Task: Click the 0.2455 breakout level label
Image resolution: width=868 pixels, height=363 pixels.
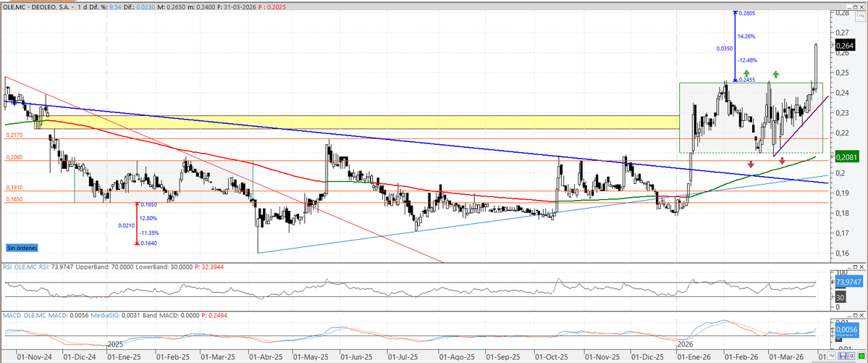Action: [x=747, y=80]
